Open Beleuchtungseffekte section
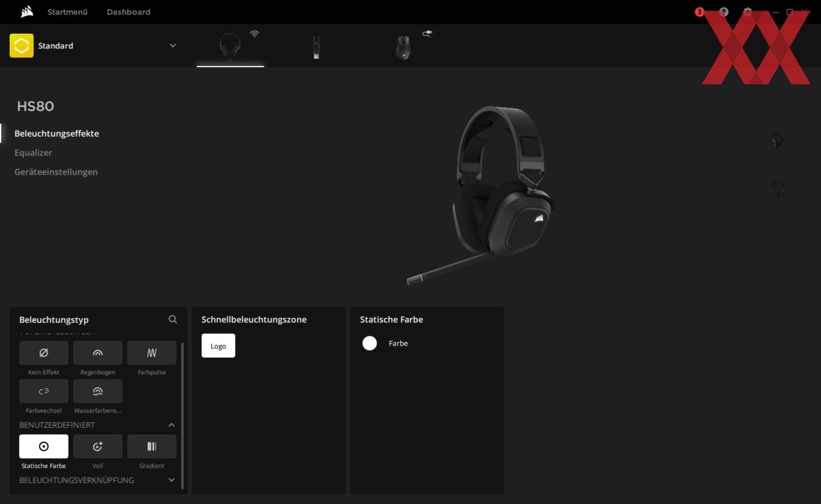 57,133
